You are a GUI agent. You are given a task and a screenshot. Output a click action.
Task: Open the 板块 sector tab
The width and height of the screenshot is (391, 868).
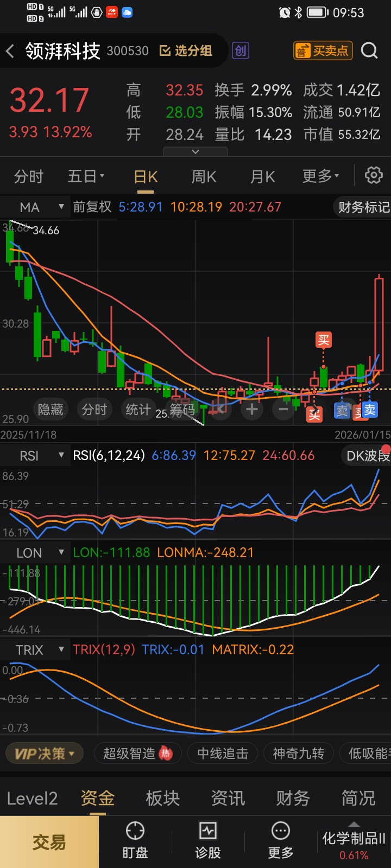click(x=163, y=798)
